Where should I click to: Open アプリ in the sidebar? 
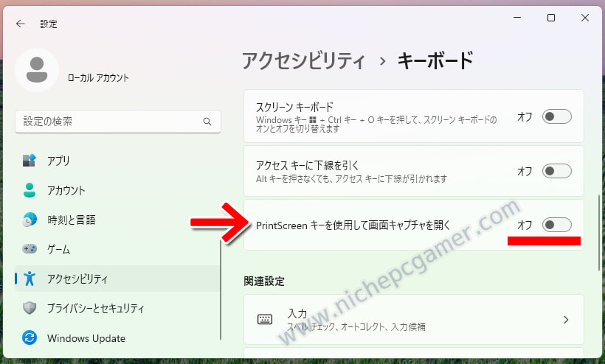point(118,161)
